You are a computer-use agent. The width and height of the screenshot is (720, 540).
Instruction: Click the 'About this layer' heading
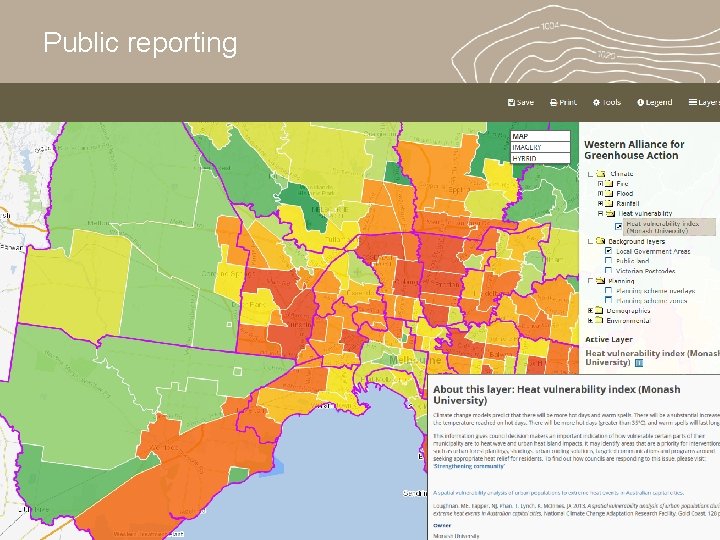point(557,395)
